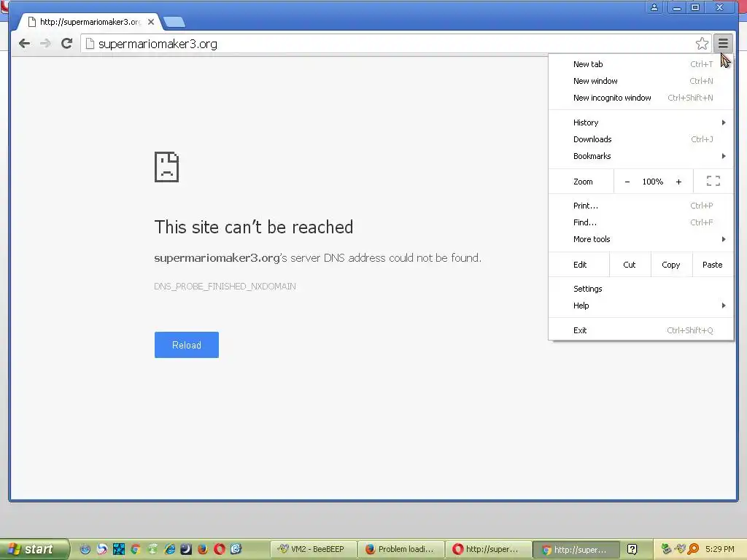Click the browser forward arrow
The width and height of the screenshot is (747, 560).
tap(45, 44)
